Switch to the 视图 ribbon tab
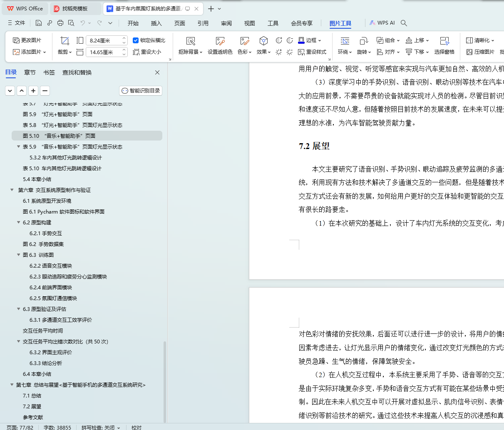The height and width of the screenshot is (430, 504). 250,23
